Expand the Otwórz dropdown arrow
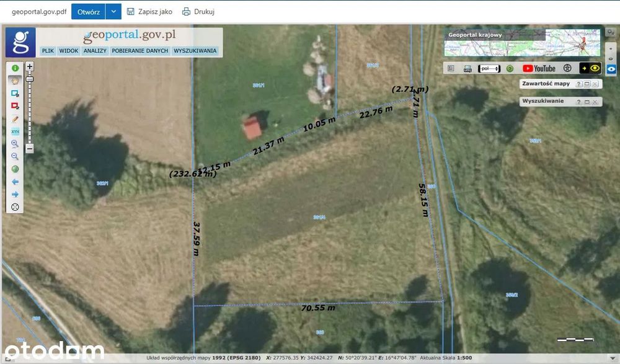This screenshot has width=620, height=364. (x=113, y=12)
